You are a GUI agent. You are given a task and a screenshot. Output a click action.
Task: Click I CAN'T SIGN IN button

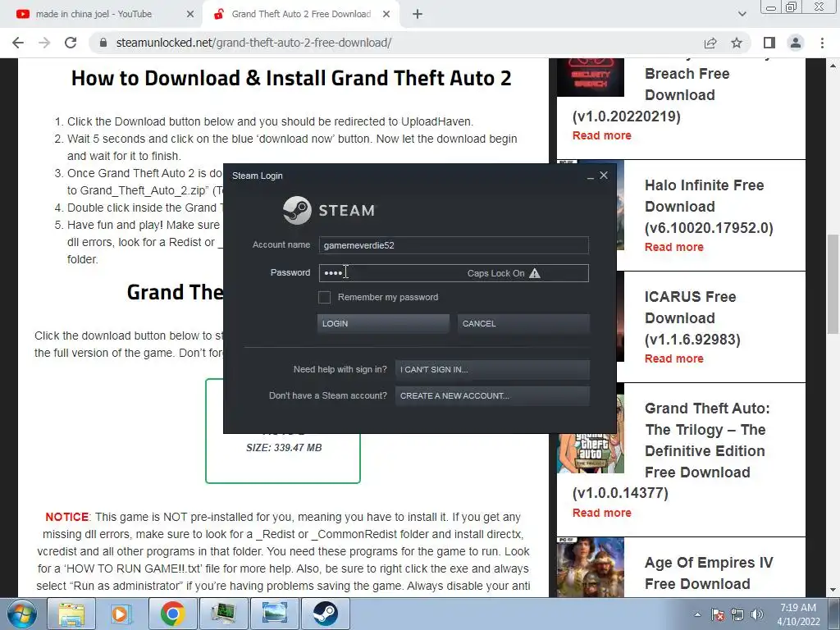(x=492, y=370)
